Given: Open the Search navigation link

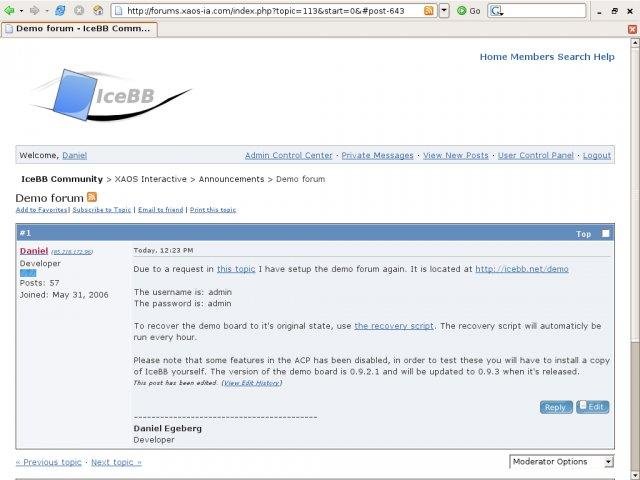Looking at the screenshot, I should tap(574, 57).
